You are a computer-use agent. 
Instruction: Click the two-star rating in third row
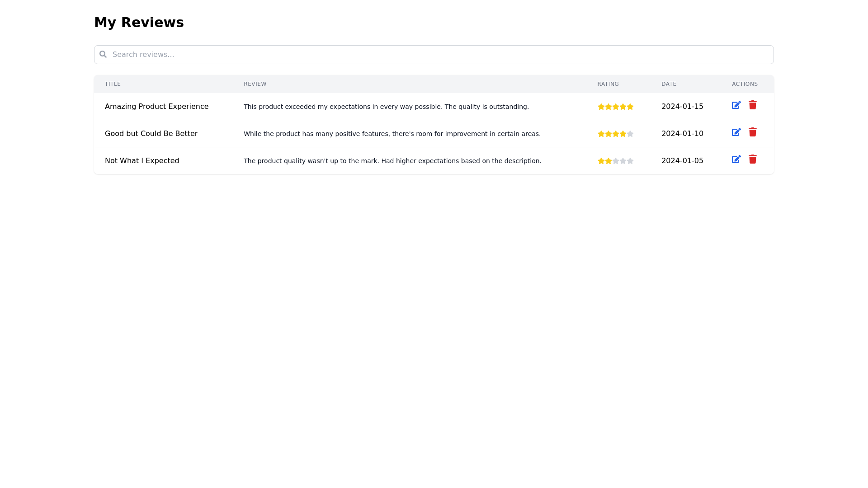(x=615, y=161)
